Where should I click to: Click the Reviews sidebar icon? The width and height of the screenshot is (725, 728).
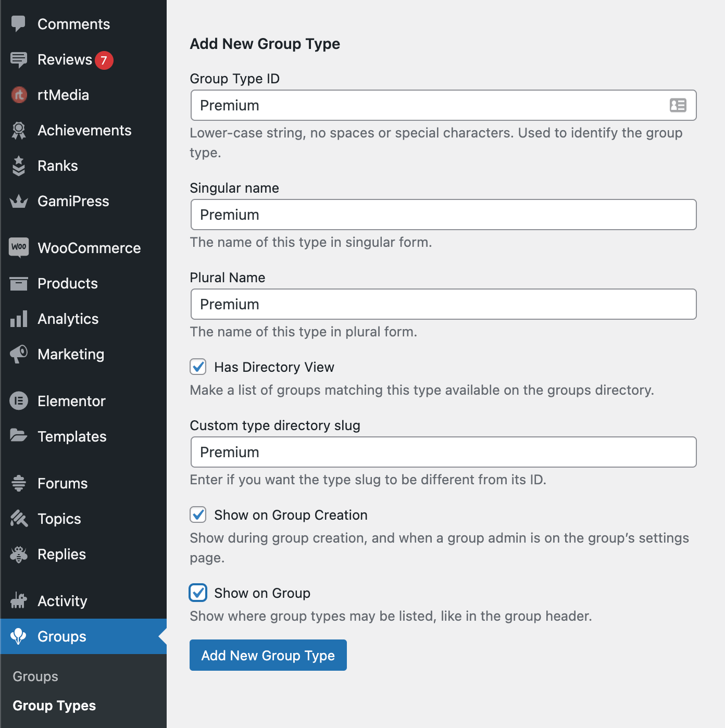(x=19, y=59)
